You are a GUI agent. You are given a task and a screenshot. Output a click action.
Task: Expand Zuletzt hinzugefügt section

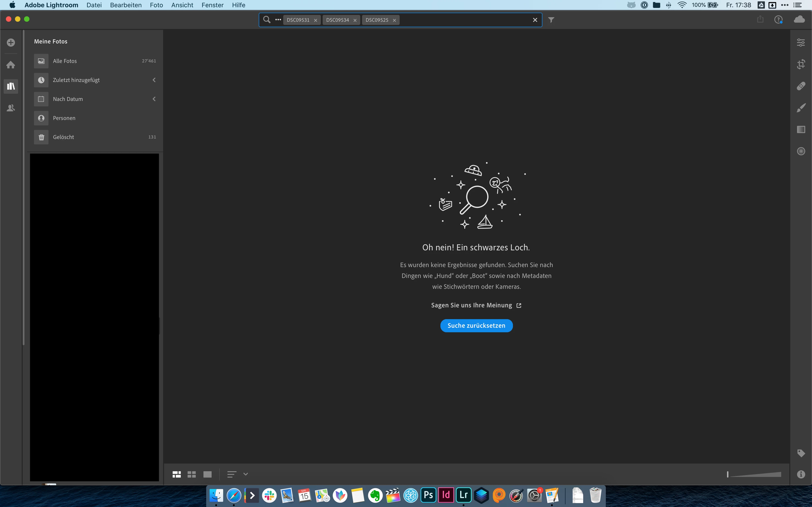click(x=154, y=80)
